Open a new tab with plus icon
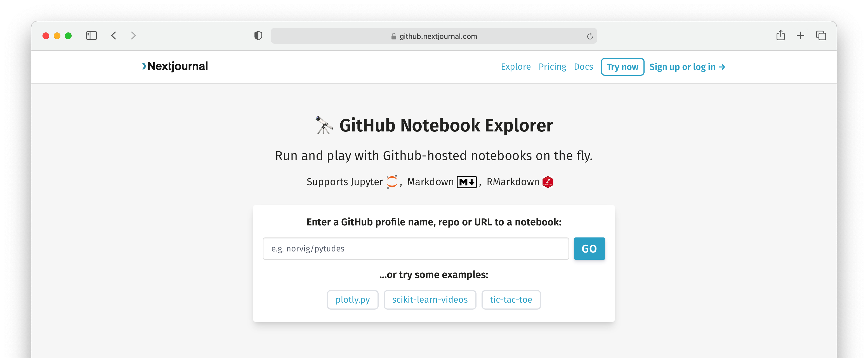 coord(800,36)
